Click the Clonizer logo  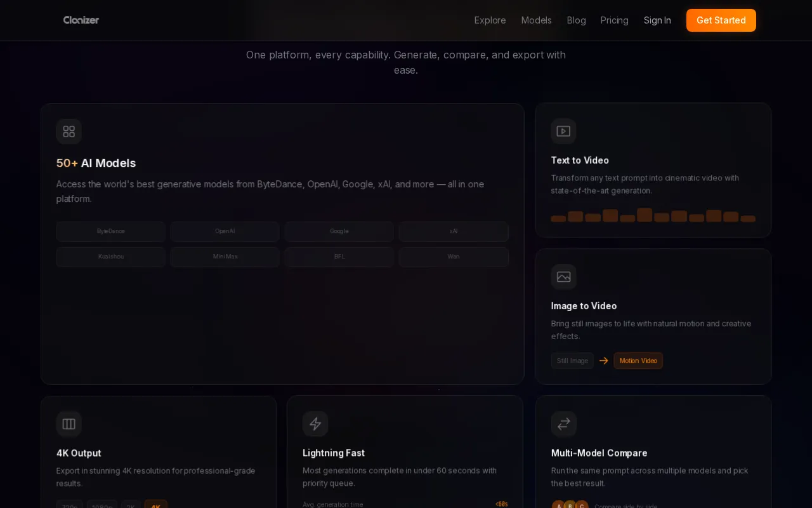[x=81, y=20]
